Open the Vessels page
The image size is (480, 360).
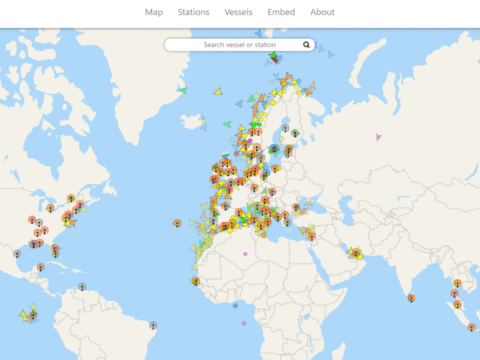point(238,12)
